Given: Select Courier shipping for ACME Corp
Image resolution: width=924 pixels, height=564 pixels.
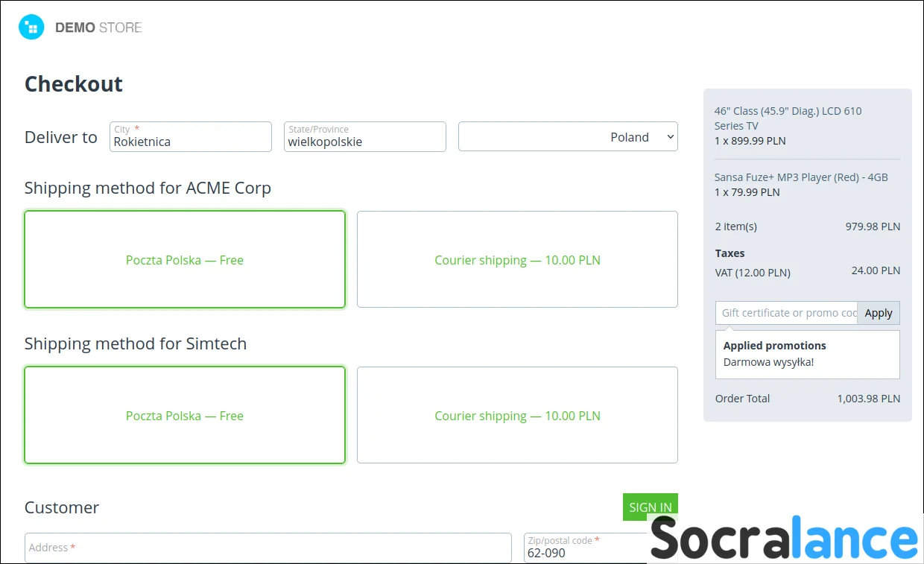Looking at the screenshot, I should point(517,259).
